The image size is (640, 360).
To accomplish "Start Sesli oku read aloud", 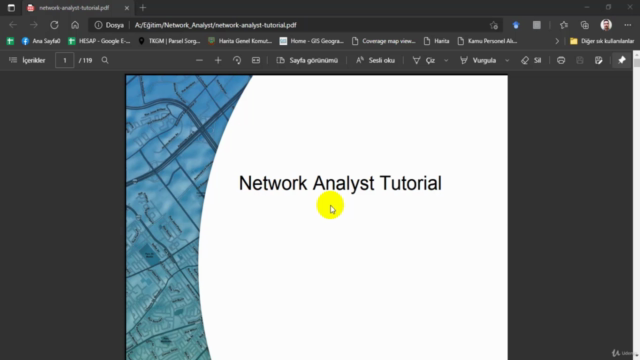I will pyautogui.click(x=375, y=60).
